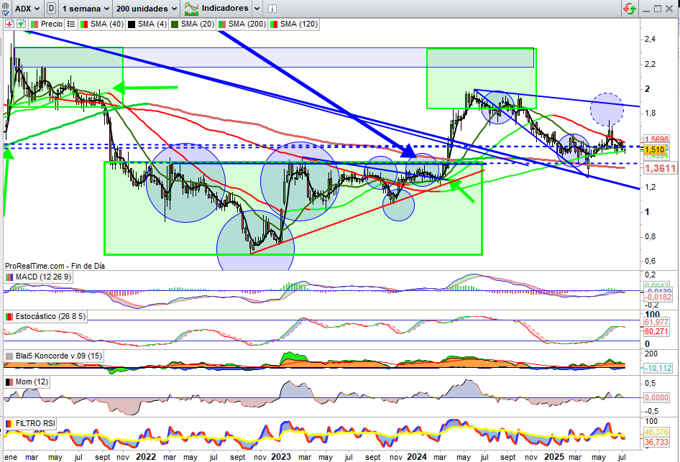
Task: Open the FILTRO RSI indicator label
Action: click(35, 423)
